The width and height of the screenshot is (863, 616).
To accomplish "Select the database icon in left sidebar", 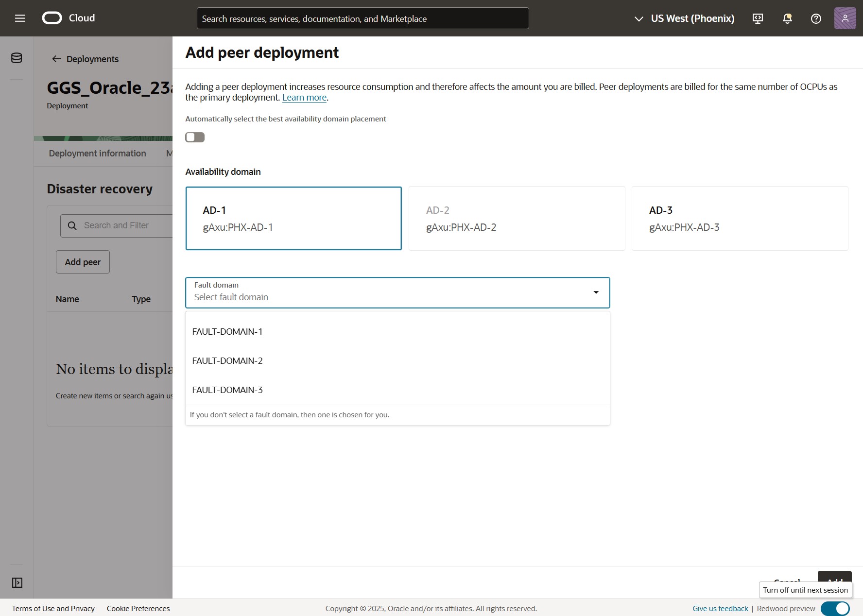I will click(x=16, y=57).
